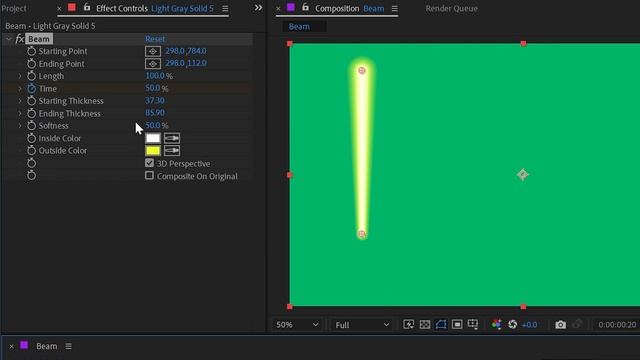Toggle the Outside Color stopwatch
This screenshot has width=640, height=360.
[31, 151]
